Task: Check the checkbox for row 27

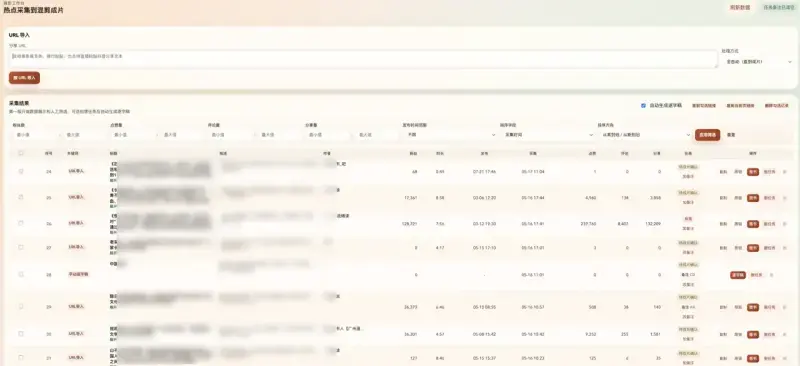Action: tap(21, 247)
